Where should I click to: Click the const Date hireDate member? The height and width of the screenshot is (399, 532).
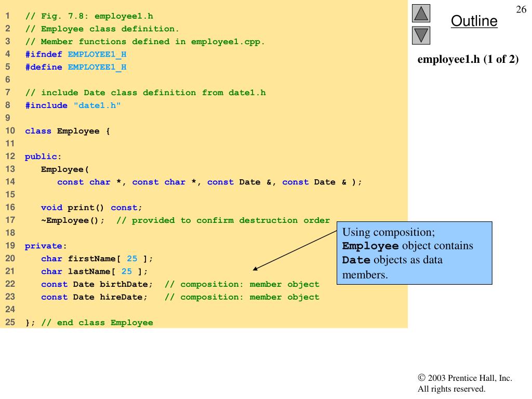click(95, 297)
